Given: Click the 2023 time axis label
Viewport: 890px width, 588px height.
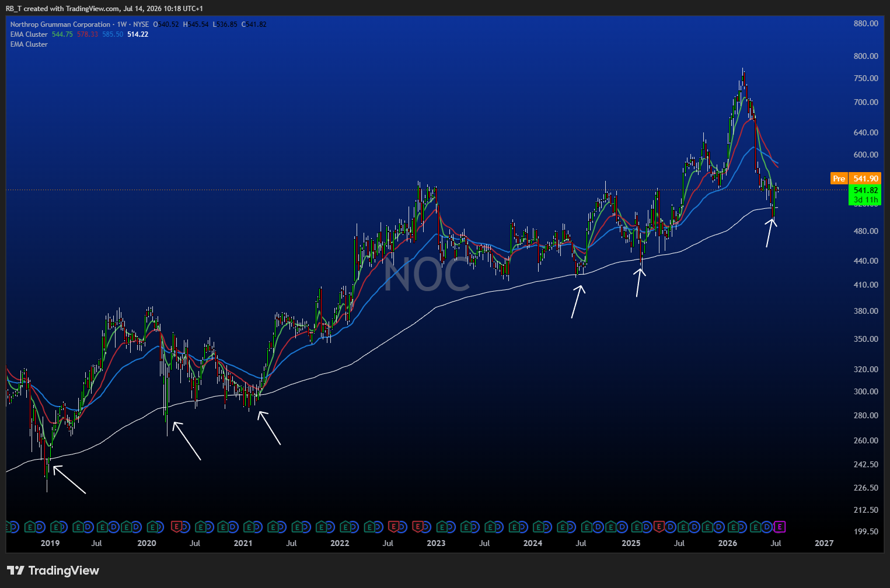Looking at the screenshot, I should 436,543.
